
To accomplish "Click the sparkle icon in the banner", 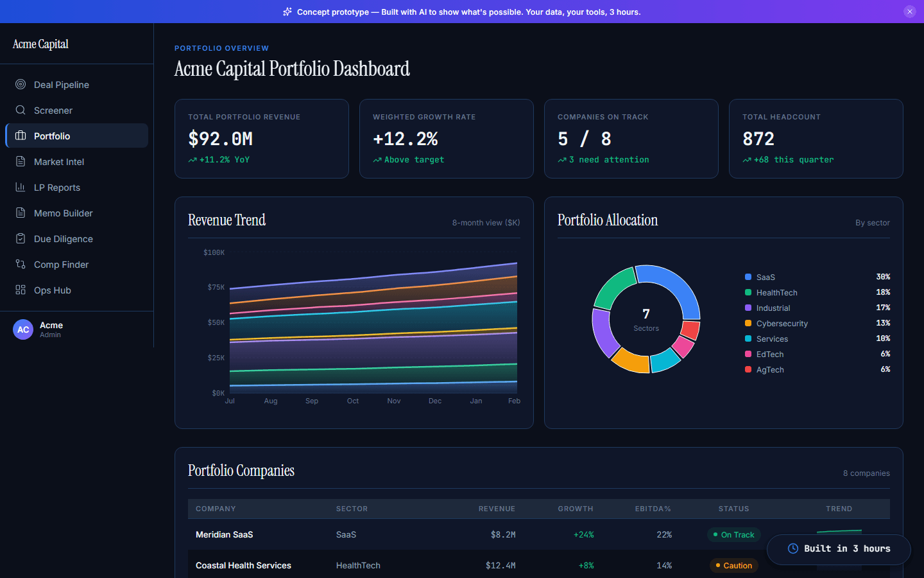I will point(287,12).
